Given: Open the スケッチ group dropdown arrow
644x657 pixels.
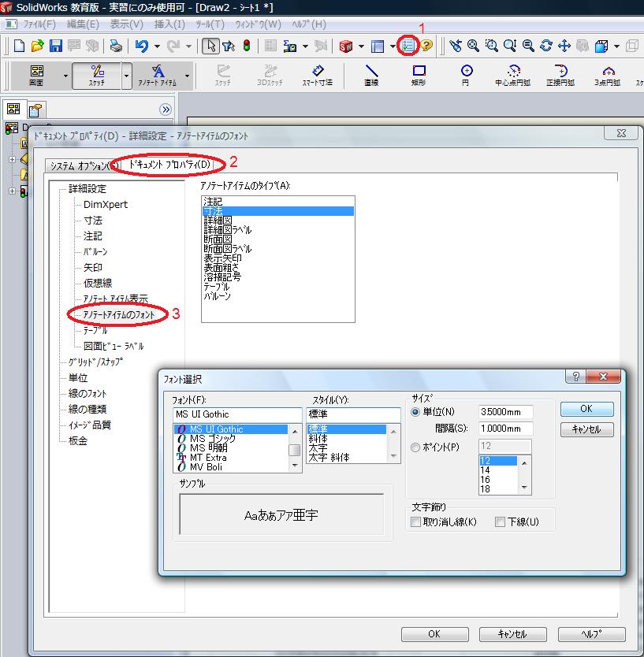Looking at the screenshot, I should [x=127, y=76].
